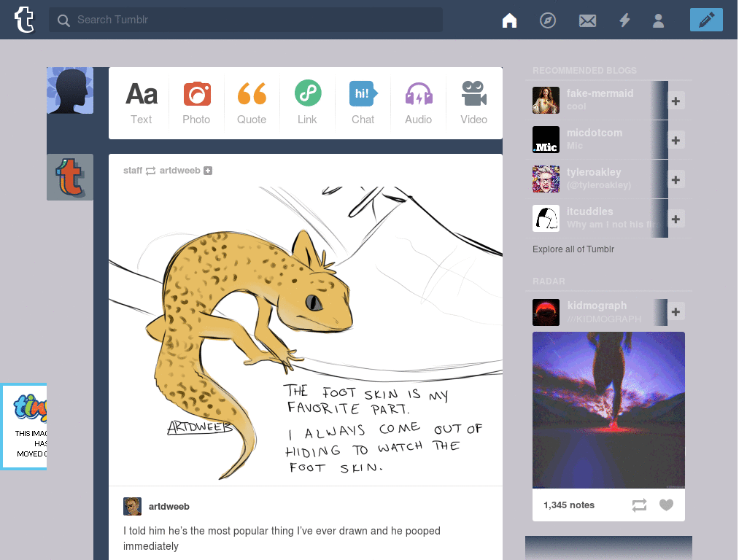Expand follow options for itcuddles

pyautogui.click(x=676, y=219)
